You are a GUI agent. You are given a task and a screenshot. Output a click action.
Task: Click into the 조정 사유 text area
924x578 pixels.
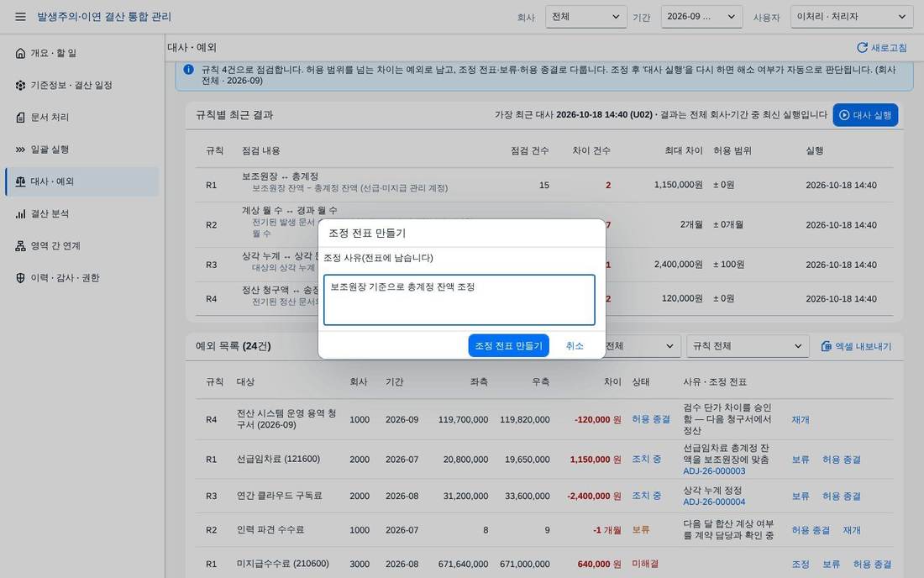coord(459,299)
